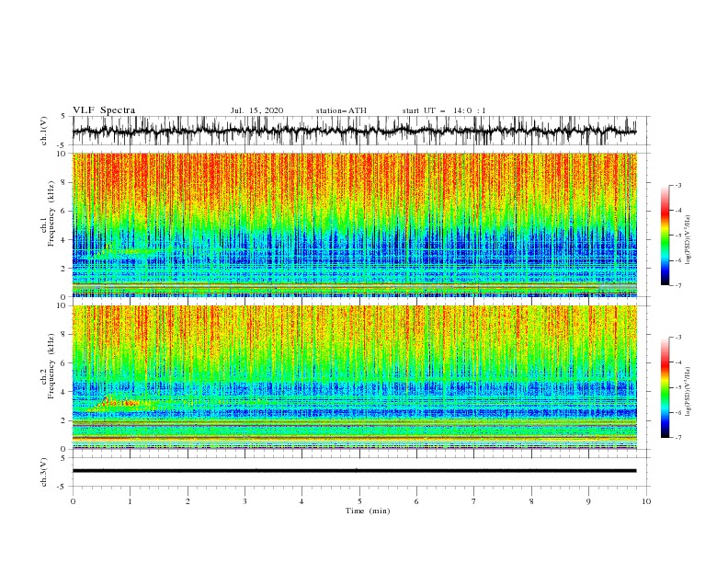Screen dimensions: 728x563
Task: Click the "ch.3(V)" waveform axis label
Action: tap(43, 472)
